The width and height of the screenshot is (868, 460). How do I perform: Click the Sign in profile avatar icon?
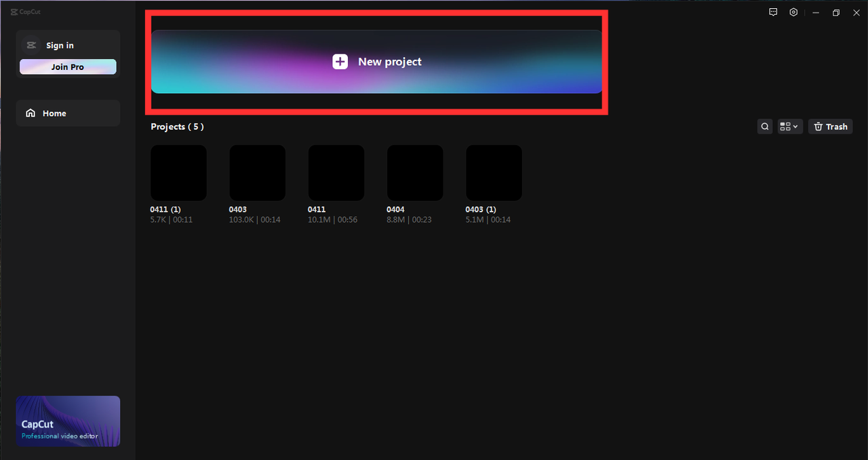click(x=31, y=45)
